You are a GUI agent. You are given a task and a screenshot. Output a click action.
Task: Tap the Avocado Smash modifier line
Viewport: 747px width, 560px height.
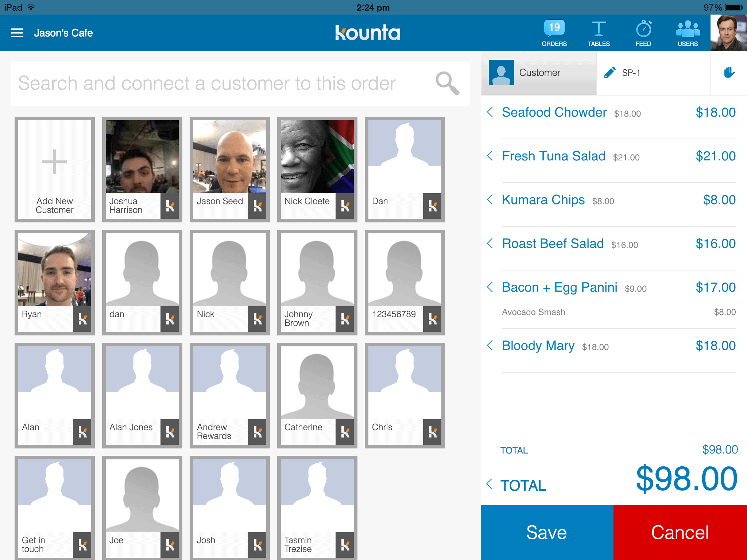(619, 312)
